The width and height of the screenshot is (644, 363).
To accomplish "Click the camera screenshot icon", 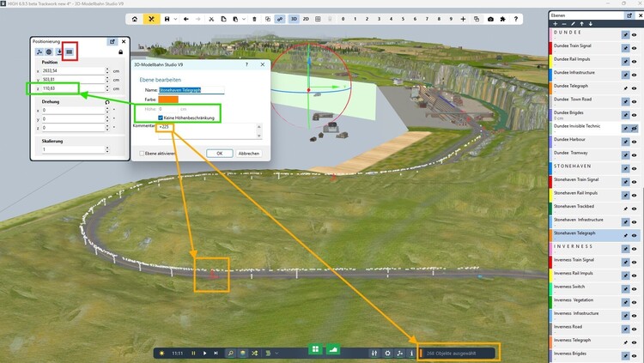I will click(x=490, y=18).
